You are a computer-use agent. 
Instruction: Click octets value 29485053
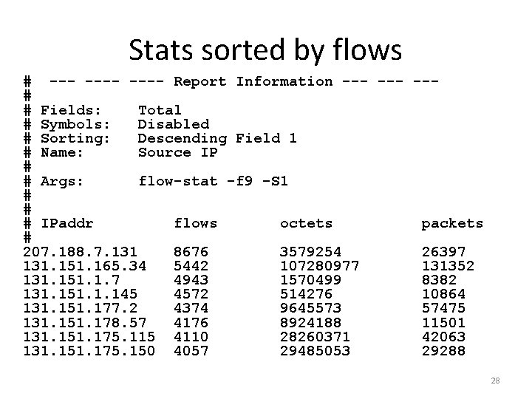(315, 351)
